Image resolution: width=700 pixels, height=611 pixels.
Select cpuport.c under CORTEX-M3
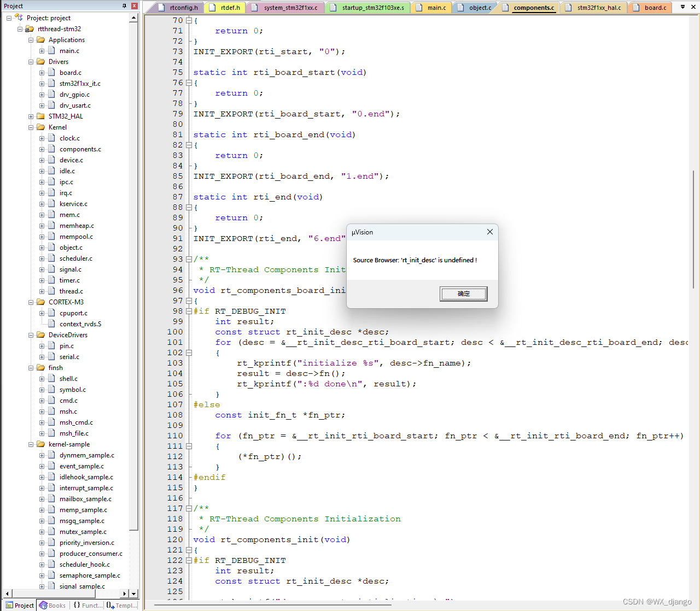tap(73, 313)
